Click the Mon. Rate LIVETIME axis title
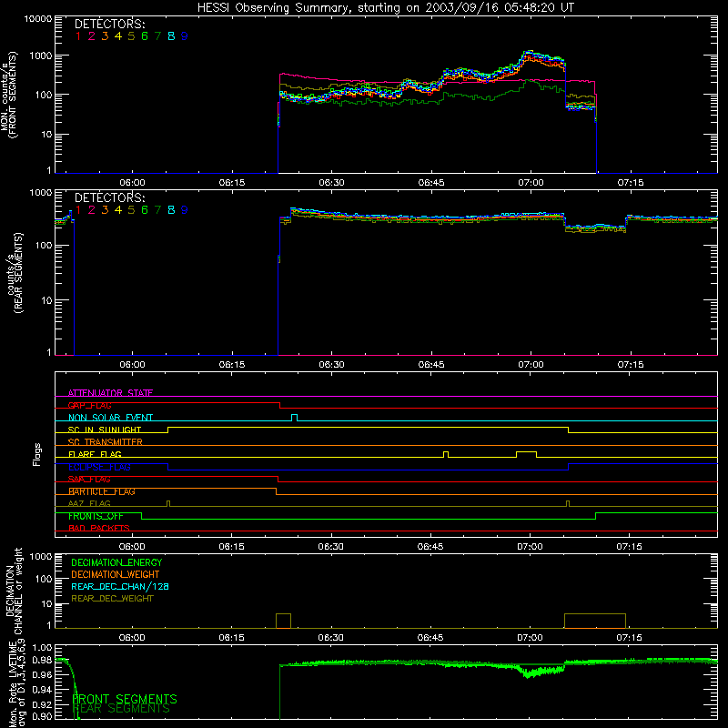This screenshot has height=728, width=728. coord(16,684)
